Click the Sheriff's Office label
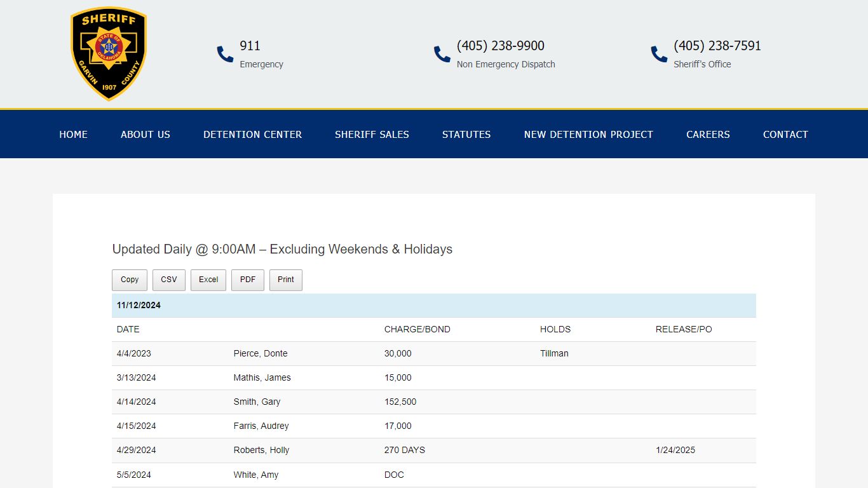868x488 pixels. click(703, 65)
